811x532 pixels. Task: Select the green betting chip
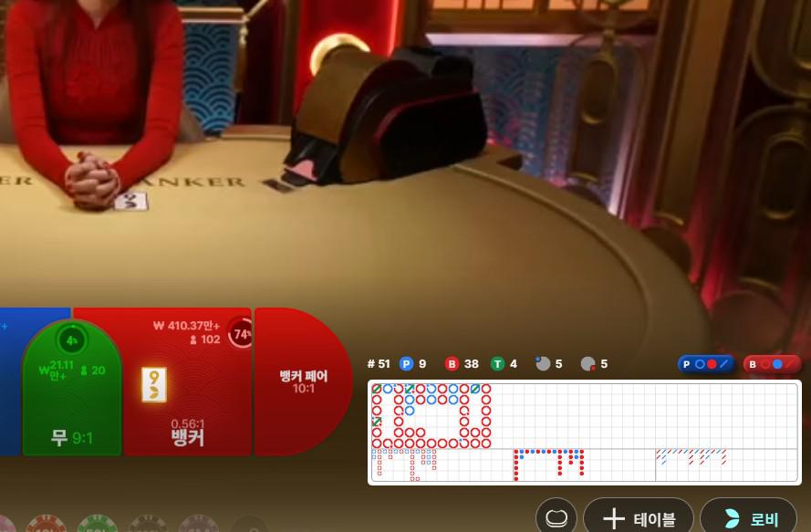[97, 526]
